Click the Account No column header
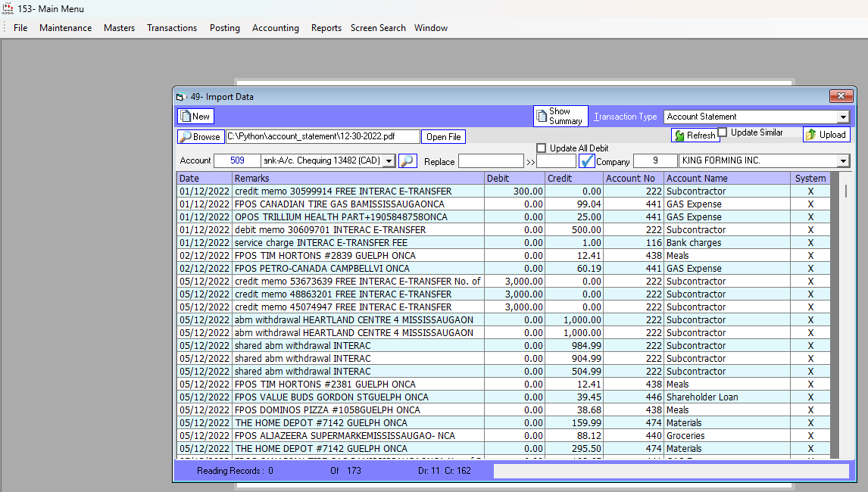 click(x=633, y=178)
